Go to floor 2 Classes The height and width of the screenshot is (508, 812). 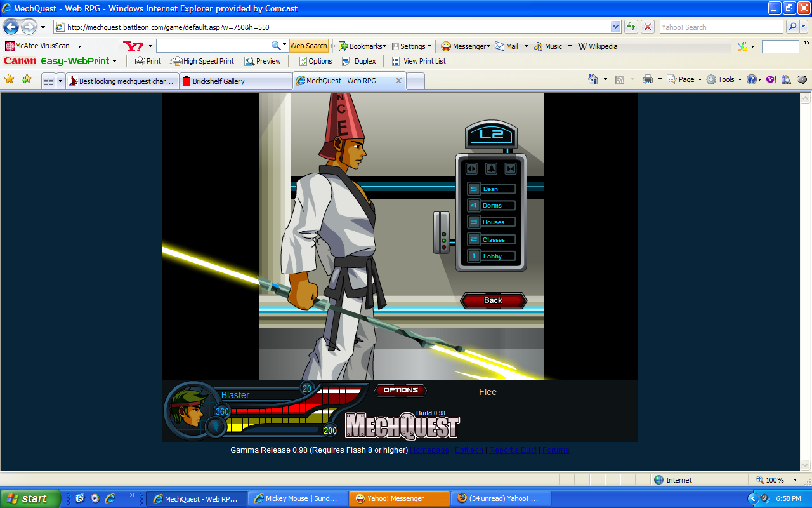[492, 239]
